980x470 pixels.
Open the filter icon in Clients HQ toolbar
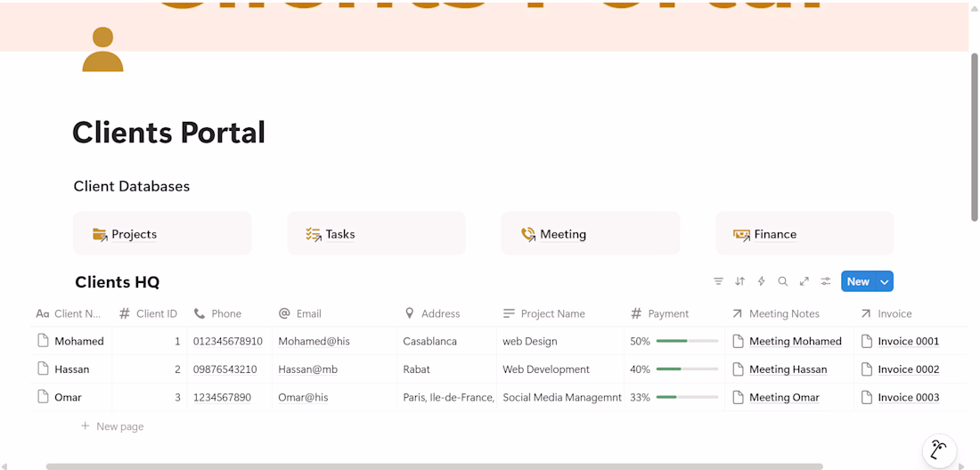(x=718, y=281)
